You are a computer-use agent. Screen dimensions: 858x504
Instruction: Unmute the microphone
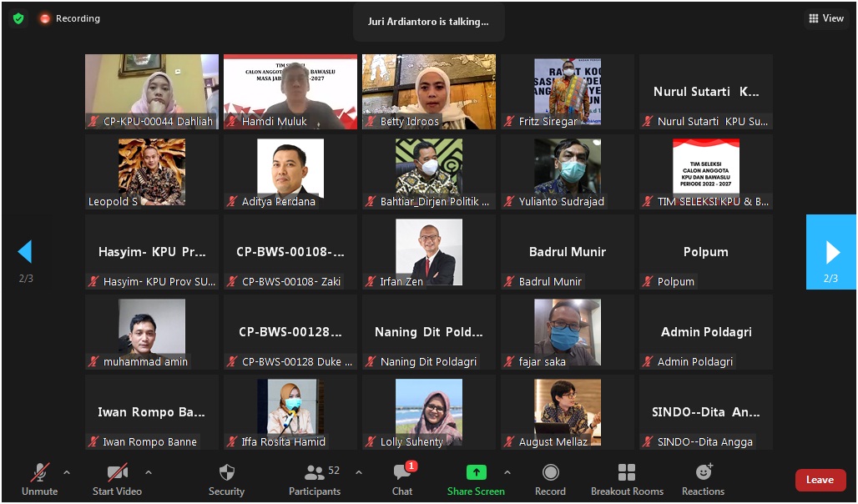(x=39, y=480)
